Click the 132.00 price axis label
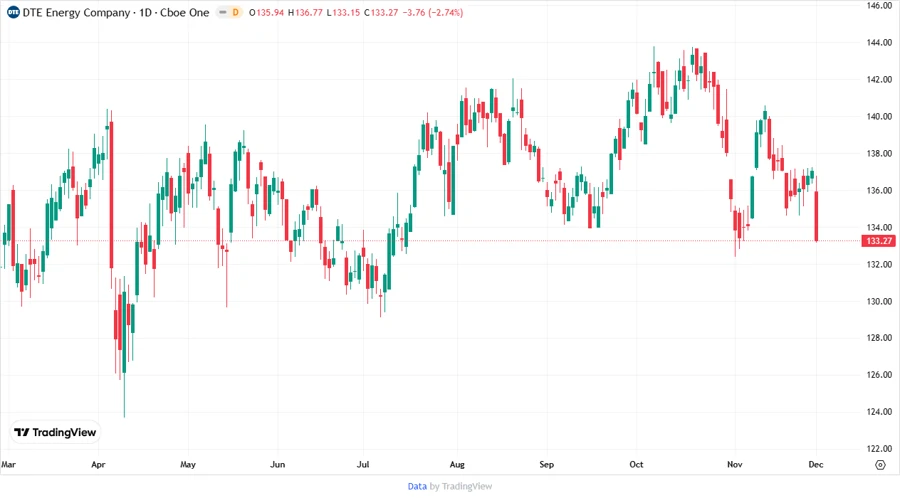 tap(879, 264)
